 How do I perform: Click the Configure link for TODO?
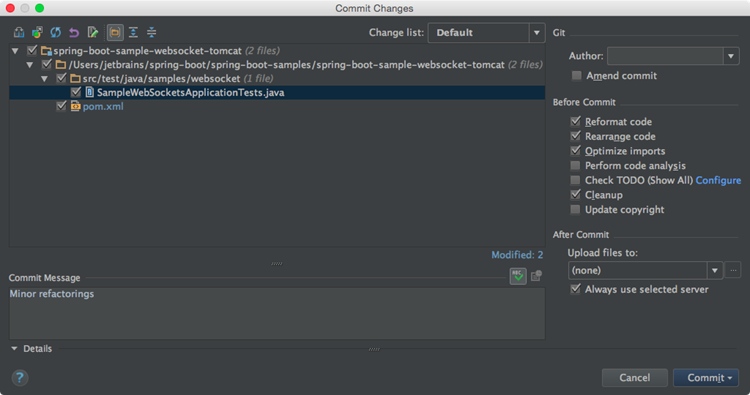pyautogui.click(x=718, y=180)
